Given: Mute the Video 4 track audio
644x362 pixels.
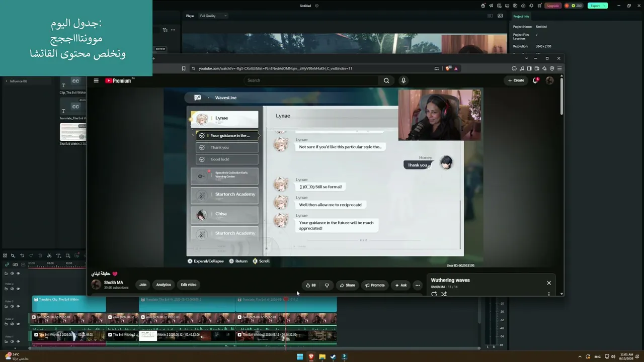Looking at the screenshot, I should [x=12, y=289].
